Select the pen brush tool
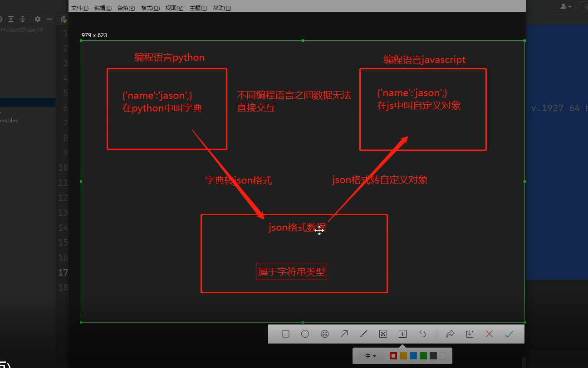 point(363,334)
